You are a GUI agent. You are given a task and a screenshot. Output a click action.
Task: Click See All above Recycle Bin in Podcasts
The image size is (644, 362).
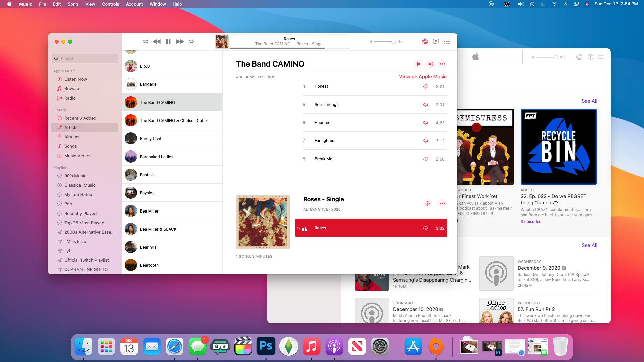589,101
